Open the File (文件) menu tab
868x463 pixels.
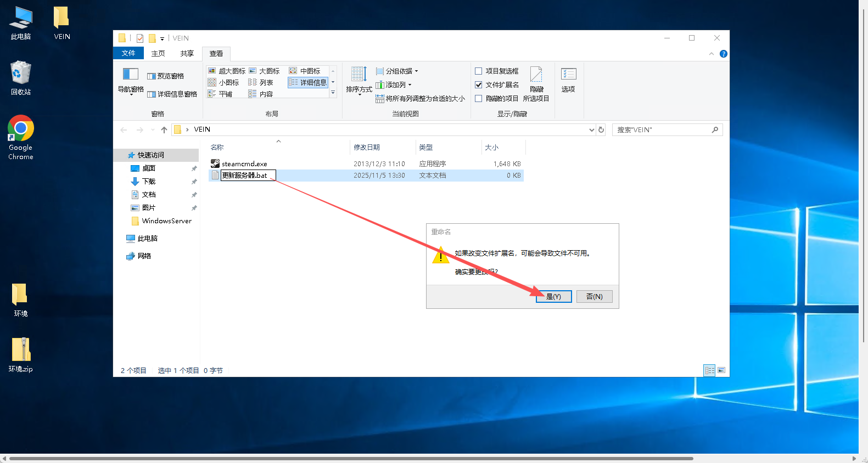tap(128, 53)
